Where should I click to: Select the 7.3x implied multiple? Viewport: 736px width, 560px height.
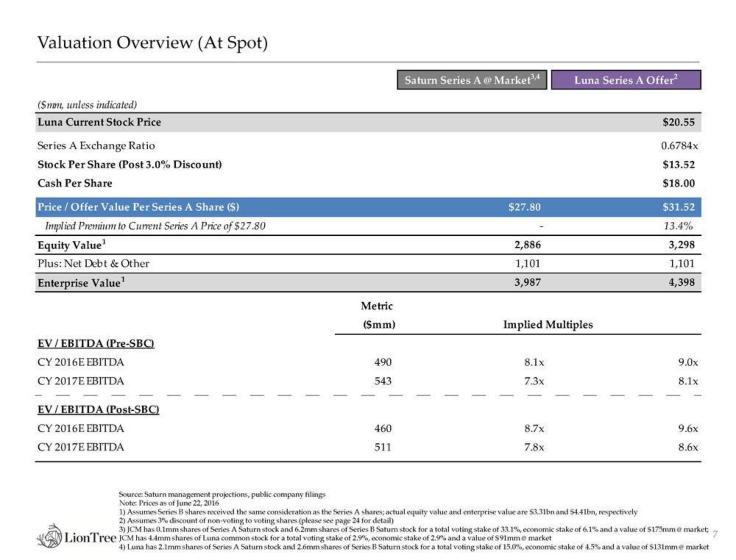click(x=534, y=381)
